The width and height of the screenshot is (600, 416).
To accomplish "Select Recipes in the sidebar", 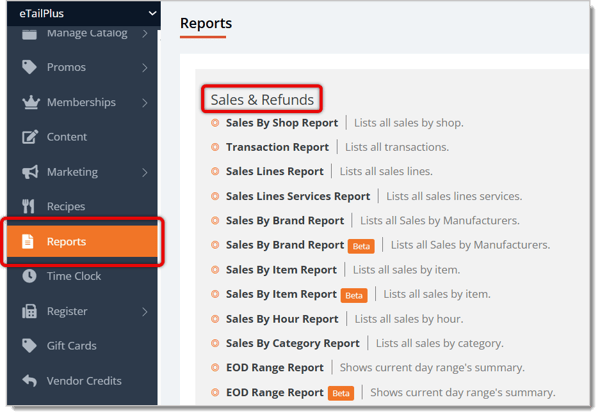I will 82,206.
